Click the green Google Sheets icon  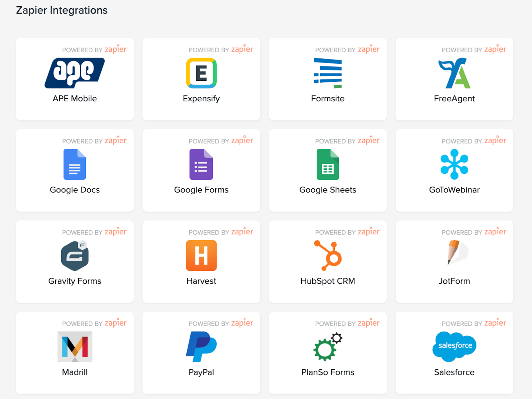[328, 164]
